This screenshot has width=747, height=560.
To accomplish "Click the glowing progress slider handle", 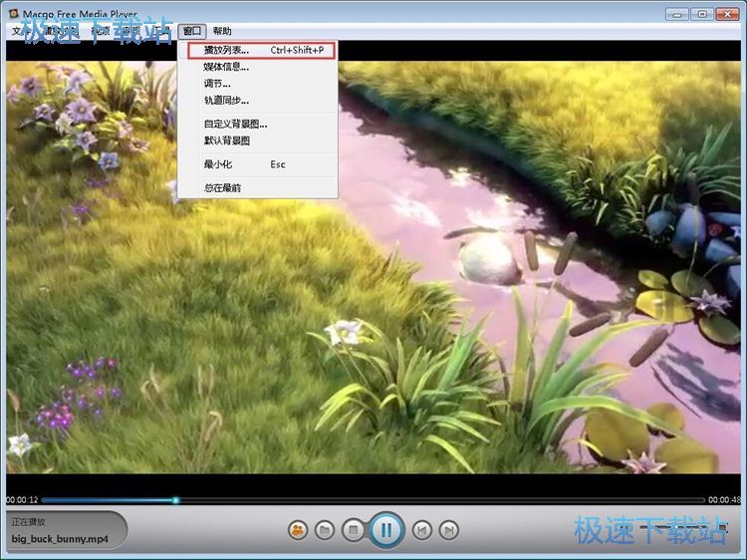I will click(x=175, y=500).
